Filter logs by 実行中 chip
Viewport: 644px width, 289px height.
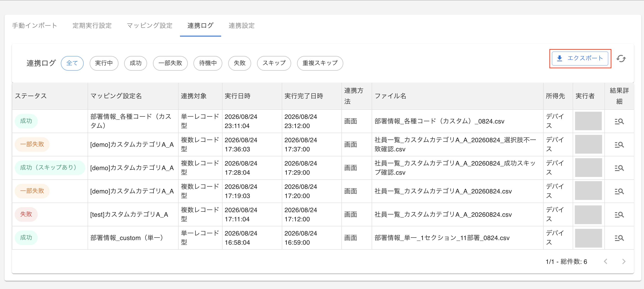tap(104, 63)
